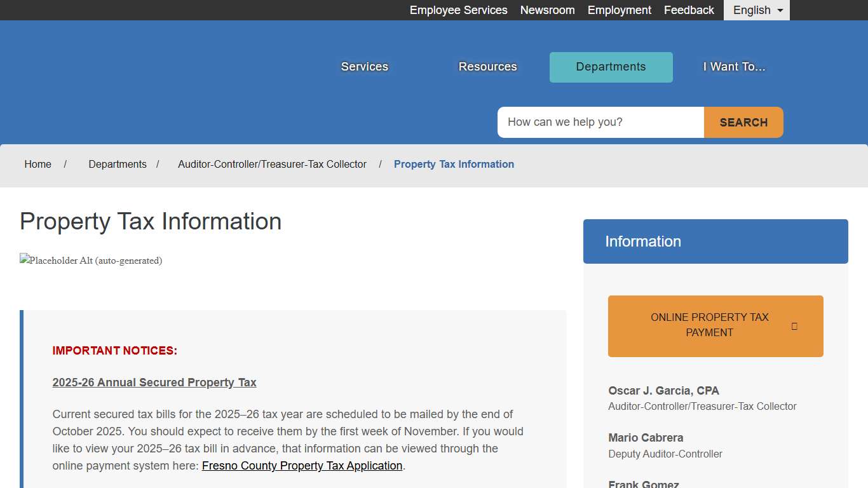
Task: Open Auditor-Controller/Treasurer-Tax Collector breadcrumb
Action: (273, 164)
